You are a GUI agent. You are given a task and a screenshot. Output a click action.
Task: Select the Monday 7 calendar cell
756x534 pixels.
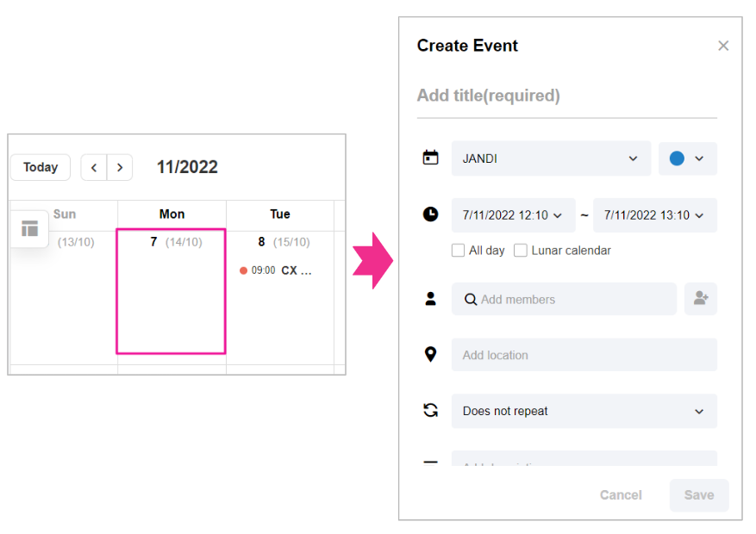click(171, 291)
